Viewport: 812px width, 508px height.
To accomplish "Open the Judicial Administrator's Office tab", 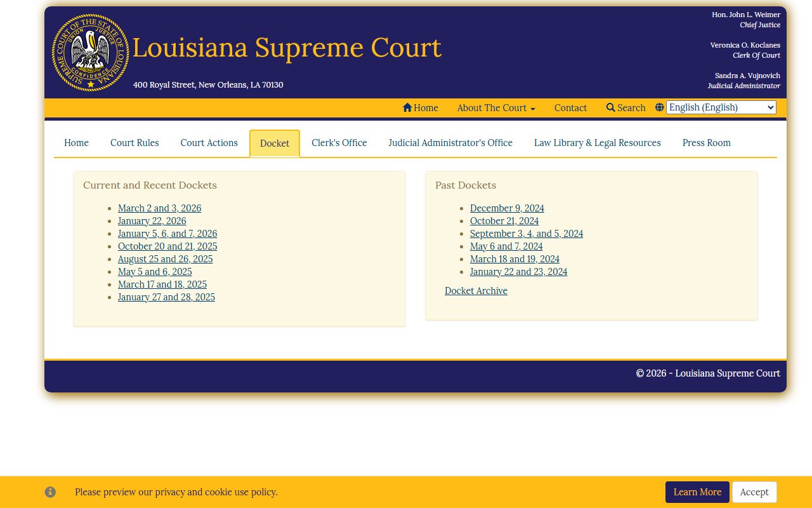I will click(450, 143).
